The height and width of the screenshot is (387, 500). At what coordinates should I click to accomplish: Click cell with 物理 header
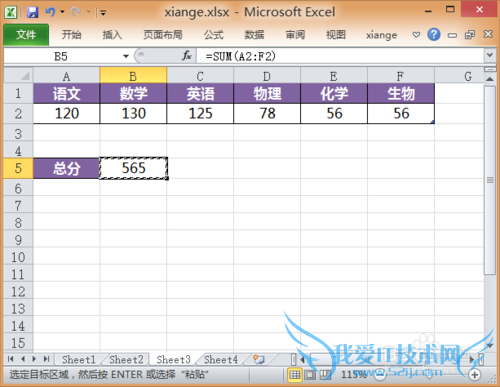(x=267, y=93)
